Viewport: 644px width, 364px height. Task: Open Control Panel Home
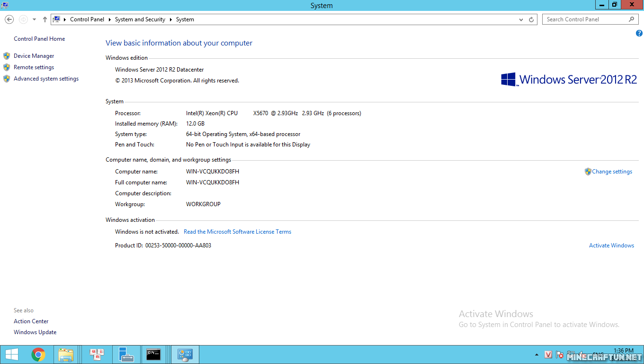point(39,39)
